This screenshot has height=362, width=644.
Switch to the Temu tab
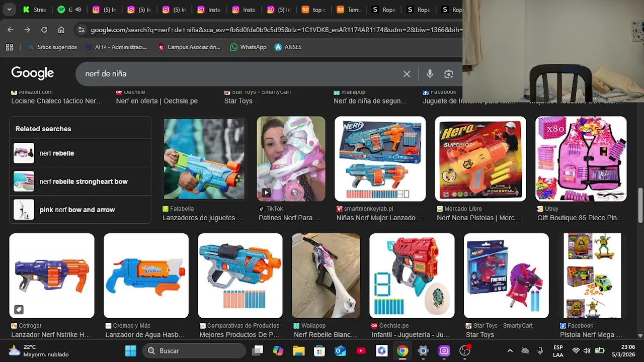[x=348, y=10]
